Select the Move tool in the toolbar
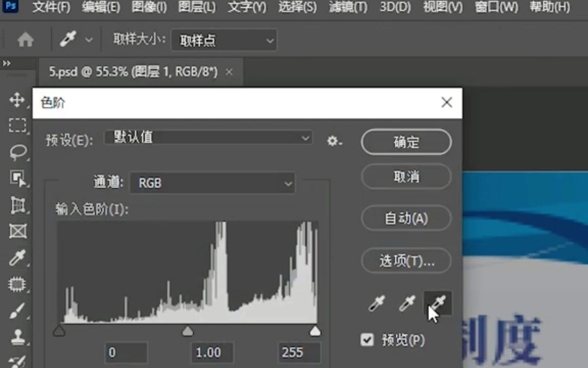588x368 pixels. pyautogui.click(x=16, y=100)
